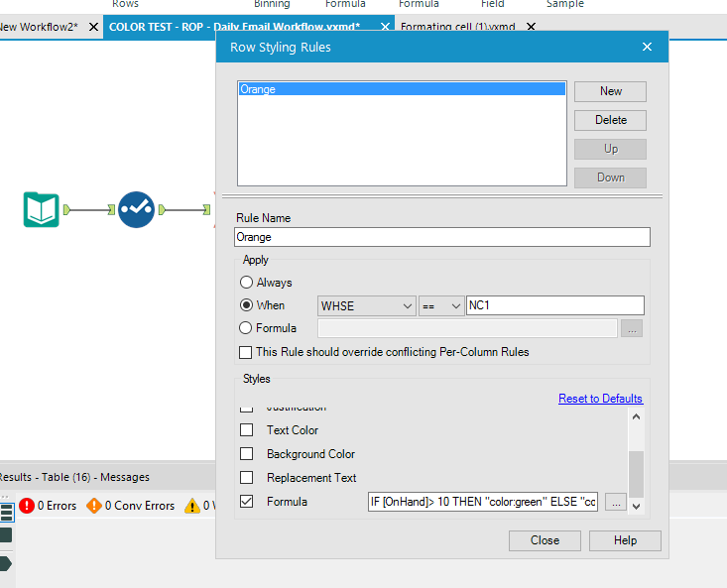Switch to New Workflow2 tab
Image resolution: width=727 pixels, height=588 pixels.
coord(39,27)
